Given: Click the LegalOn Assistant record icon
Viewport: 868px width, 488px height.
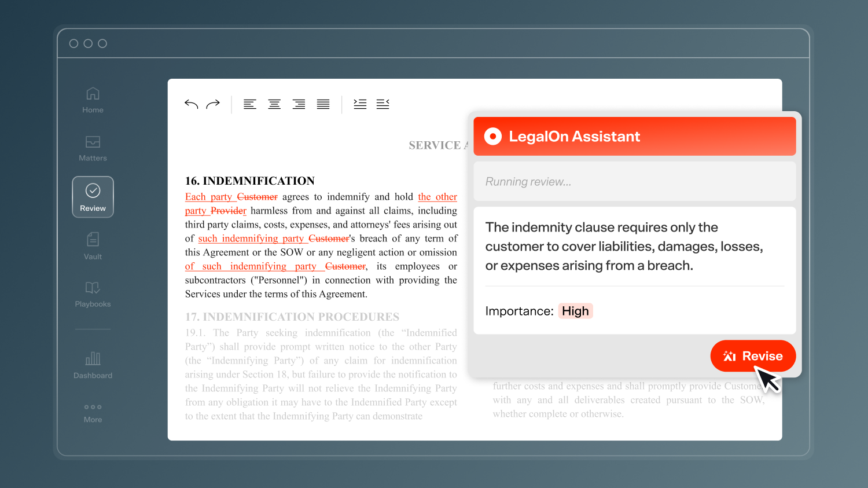Looking at the screenshot, I should [x=493, y=137].
